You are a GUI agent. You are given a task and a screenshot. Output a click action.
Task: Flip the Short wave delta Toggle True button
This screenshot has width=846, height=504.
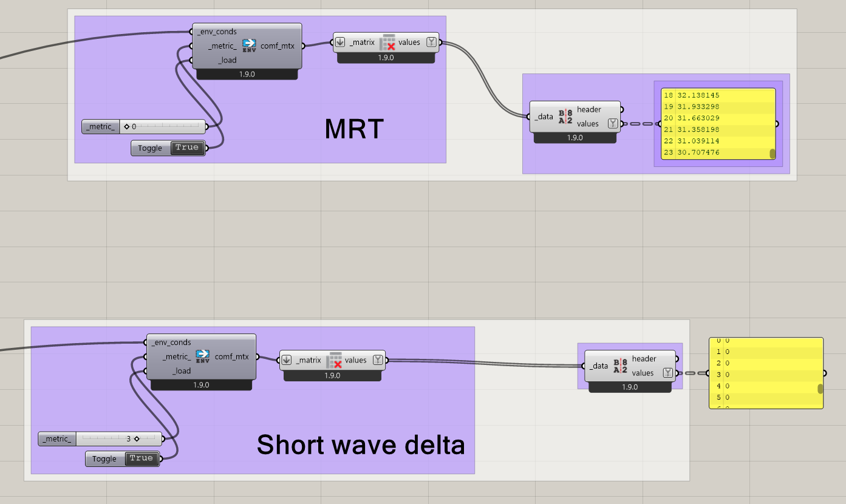pos(142,458)
